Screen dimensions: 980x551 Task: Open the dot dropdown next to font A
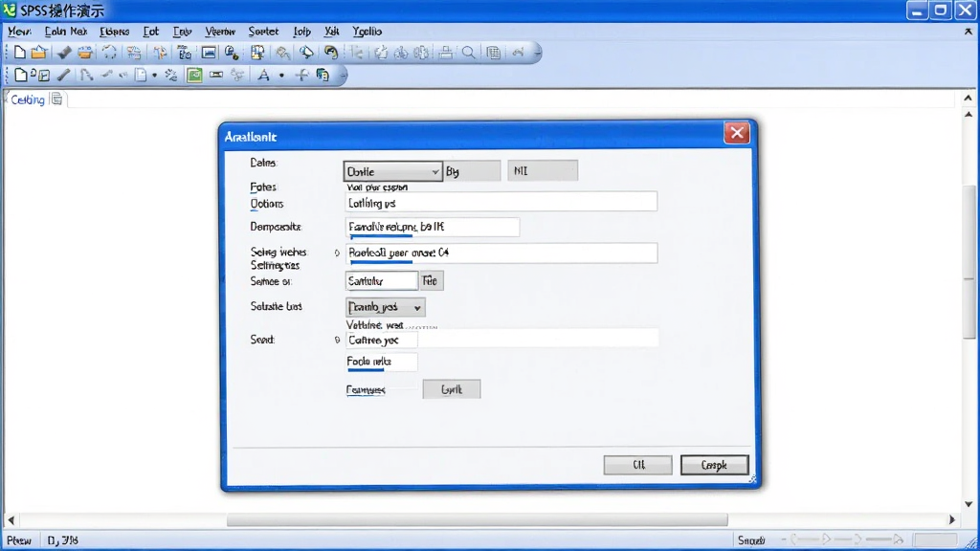point(281,76)
